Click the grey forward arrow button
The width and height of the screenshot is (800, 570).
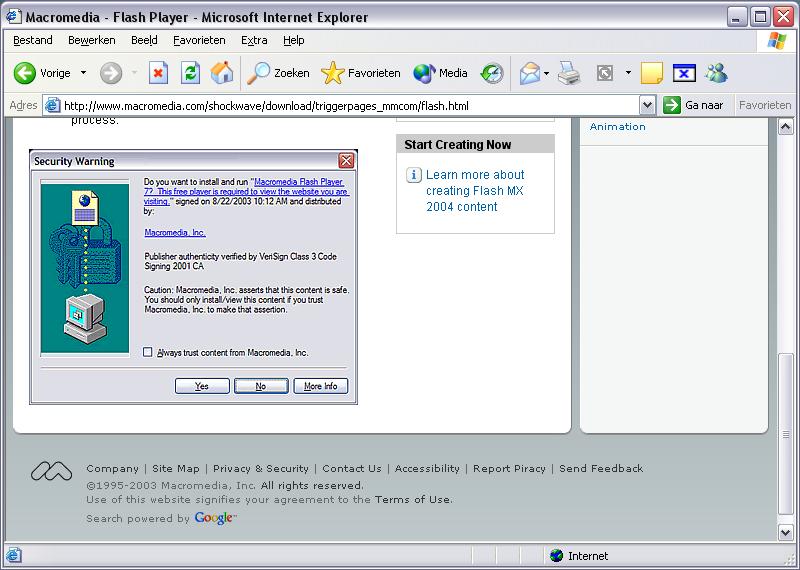pyautogui.click(x=111, y=73)
